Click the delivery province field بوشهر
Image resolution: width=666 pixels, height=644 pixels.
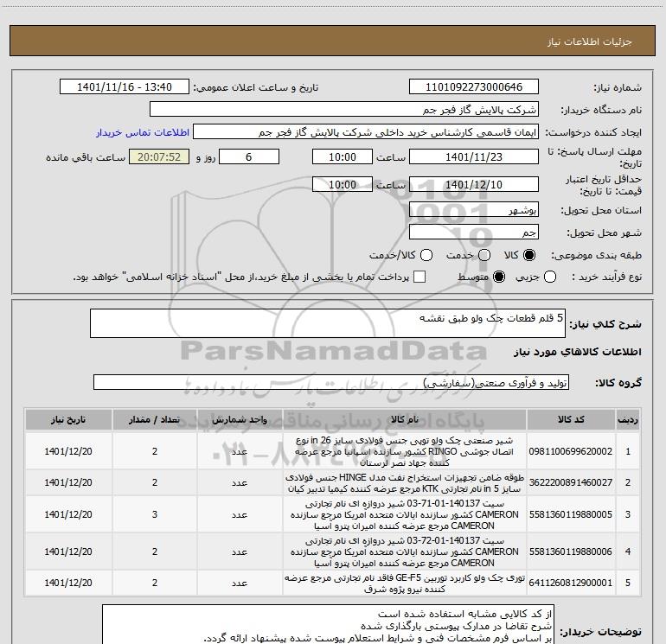pyautogui.click(x=474, y=209)
